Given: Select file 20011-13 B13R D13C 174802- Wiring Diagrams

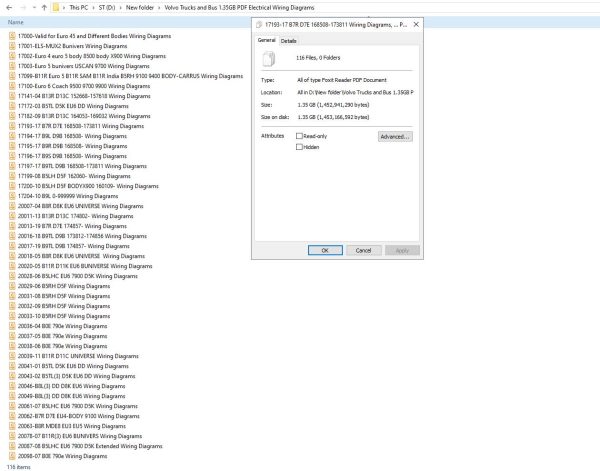Looking at the screenshot, I should (x=75, y=216).
